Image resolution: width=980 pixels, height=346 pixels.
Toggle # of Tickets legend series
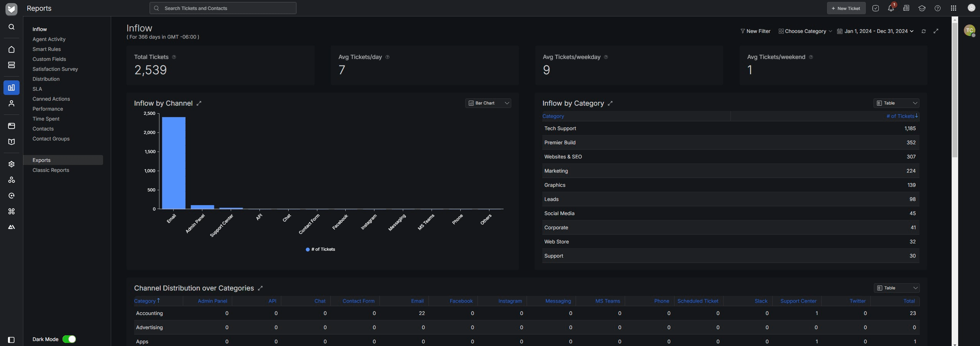coord(320,250)
